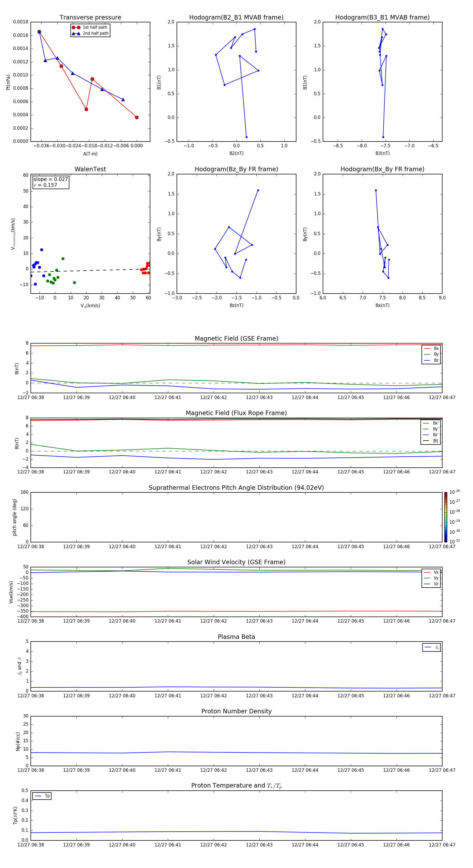
Task: Click the 'Proton Number Density' title
Action: pyautogui.click(x=236, y=711)
